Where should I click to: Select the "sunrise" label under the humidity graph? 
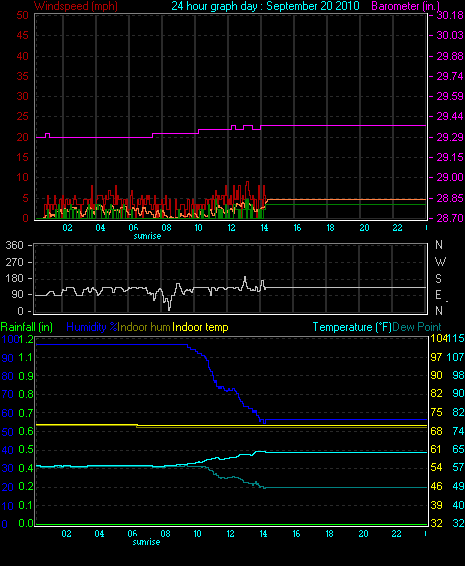(x=146, y=542)
